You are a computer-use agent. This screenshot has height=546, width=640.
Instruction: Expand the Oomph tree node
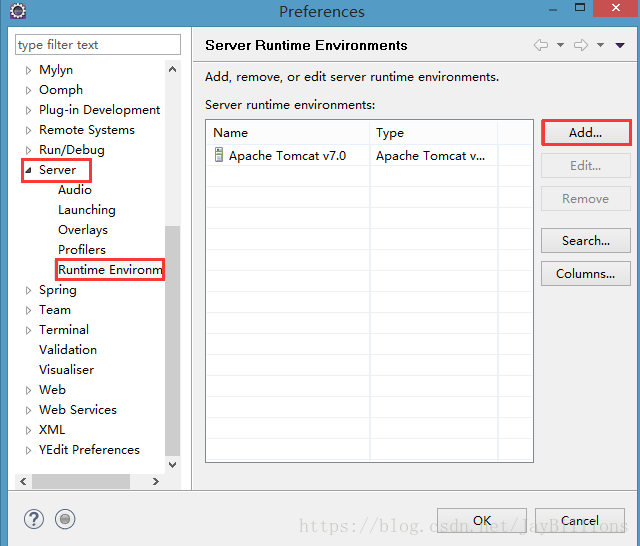click(28, 90)
